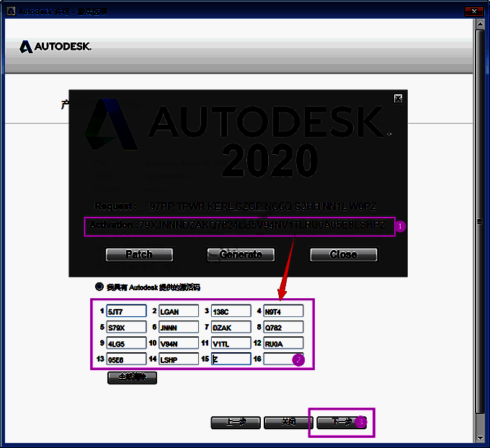Click the Patch button
Viewport: 490px width, 448px height.
point(139,254)
